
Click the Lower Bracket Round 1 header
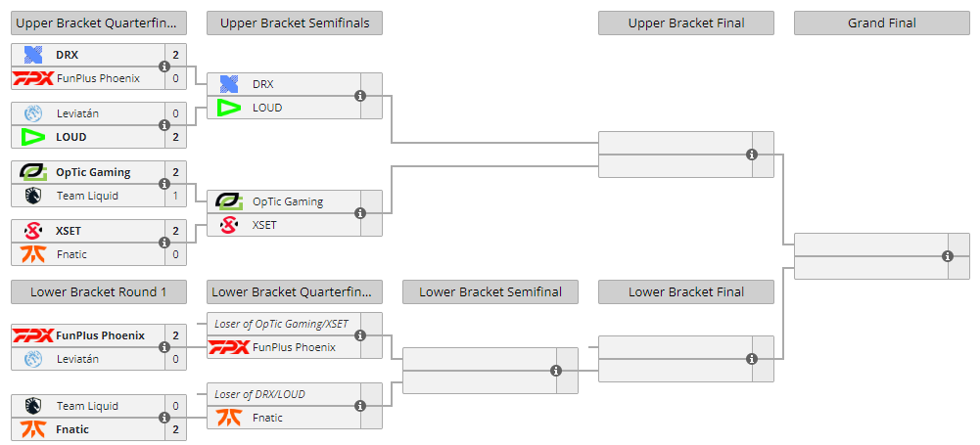point(98,291)
